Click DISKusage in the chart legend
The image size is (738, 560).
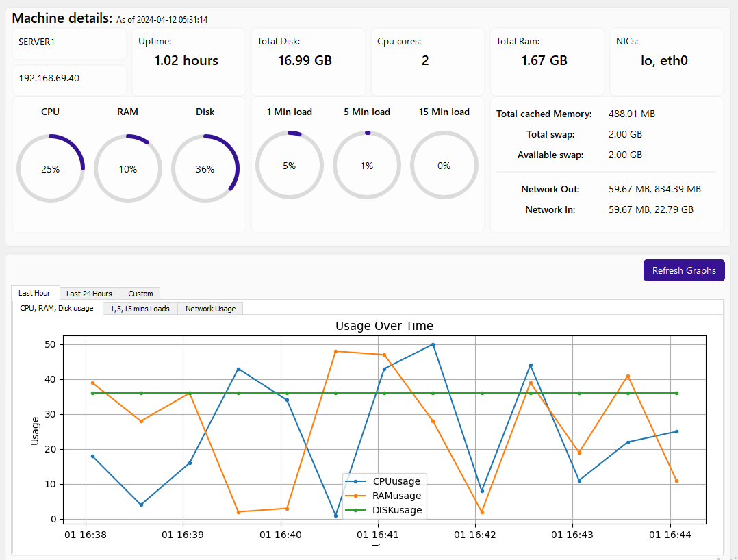[397, 510]
